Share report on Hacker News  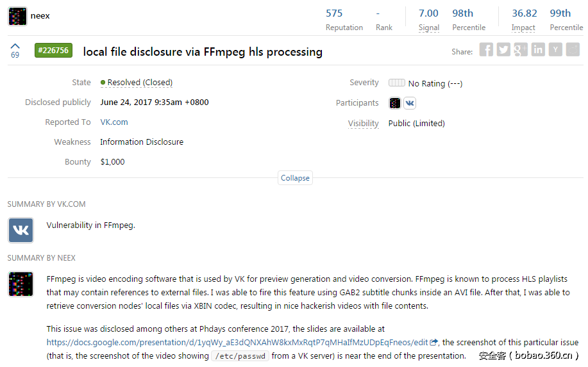click(x=555, y=50)
